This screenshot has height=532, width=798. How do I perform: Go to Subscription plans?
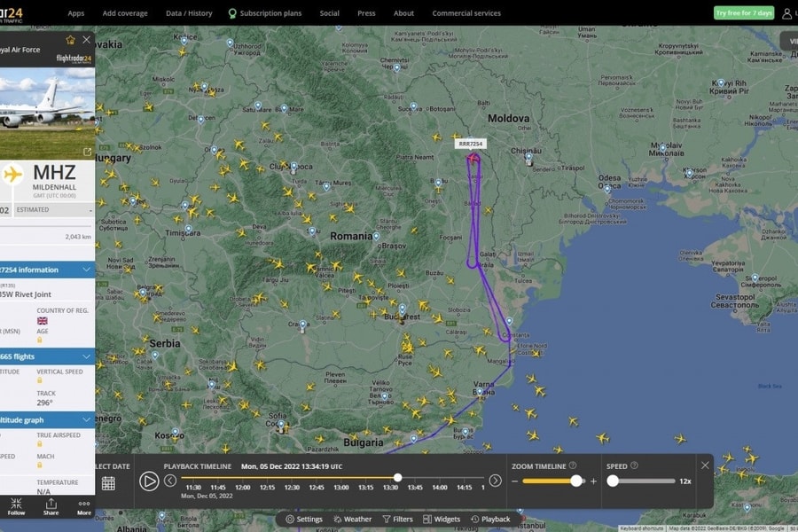pyautogui.click(x=264, y=13)
